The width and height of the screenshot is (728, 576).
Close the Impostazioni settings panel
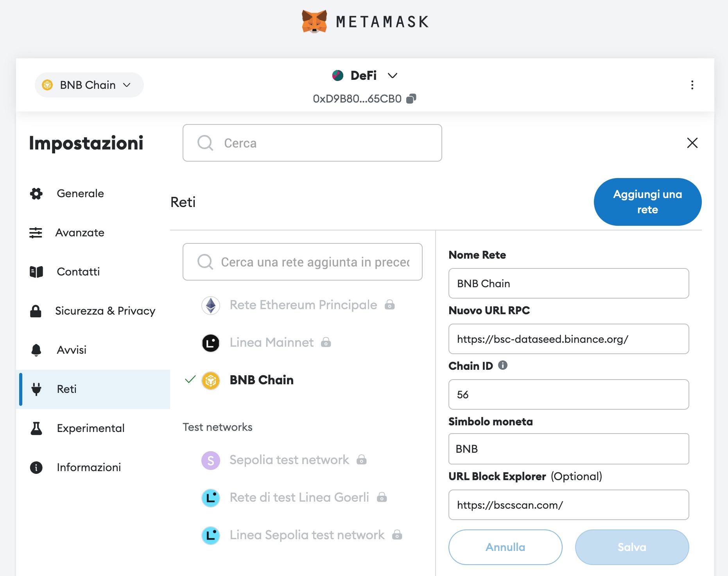[692, 143]
